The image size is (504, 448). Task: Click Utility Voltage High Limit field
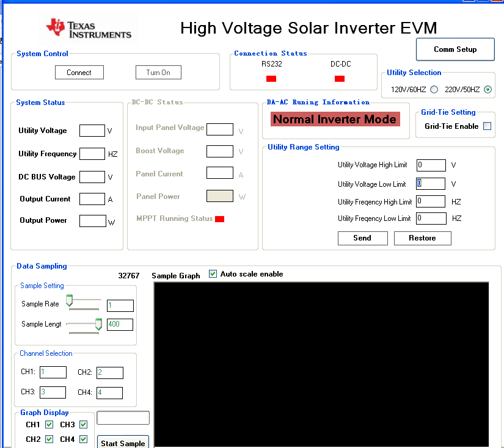click(x=431, y=165)
